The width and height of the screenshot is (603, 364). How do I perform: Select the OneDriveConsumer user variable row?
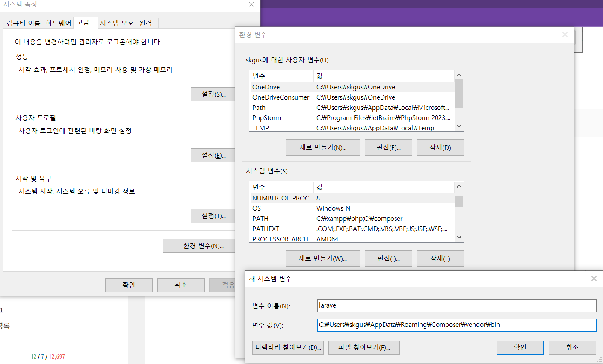pos(352,97)
